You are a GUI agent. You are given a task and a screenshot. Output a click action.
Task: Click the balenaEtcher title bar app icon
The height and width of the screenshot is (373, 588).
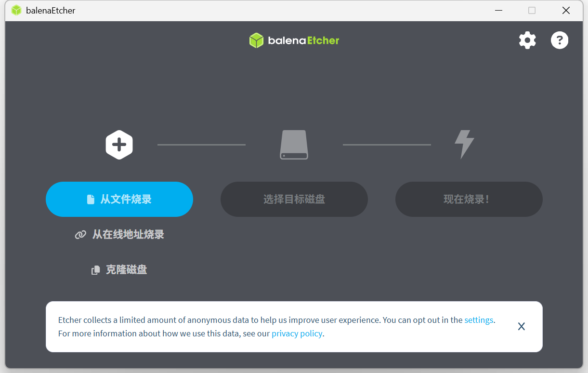tap(16, 10)
